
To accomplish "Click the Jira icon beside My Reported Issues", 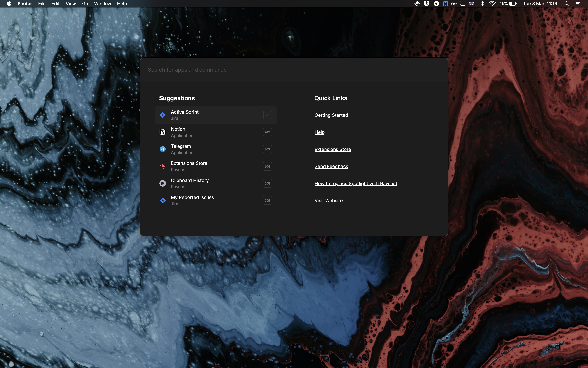I will (163, 200).
